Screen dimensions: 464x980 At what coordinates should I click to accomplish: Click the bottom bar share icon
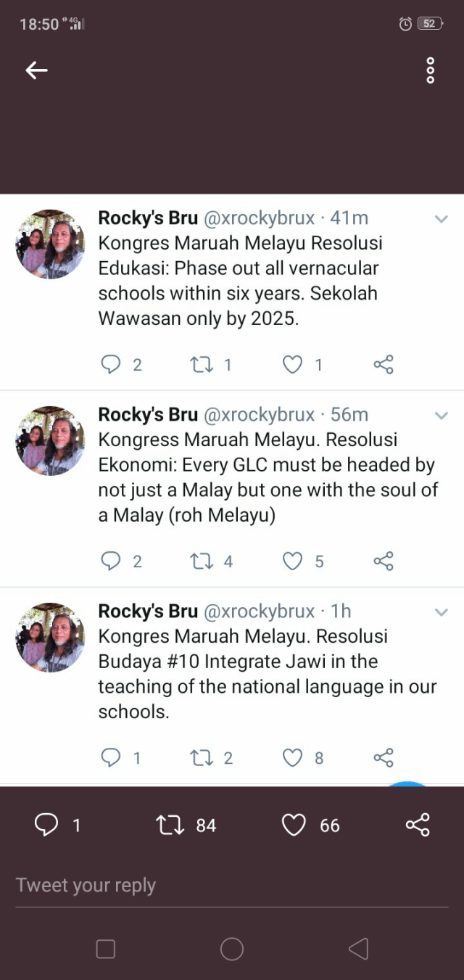[418, 825]
